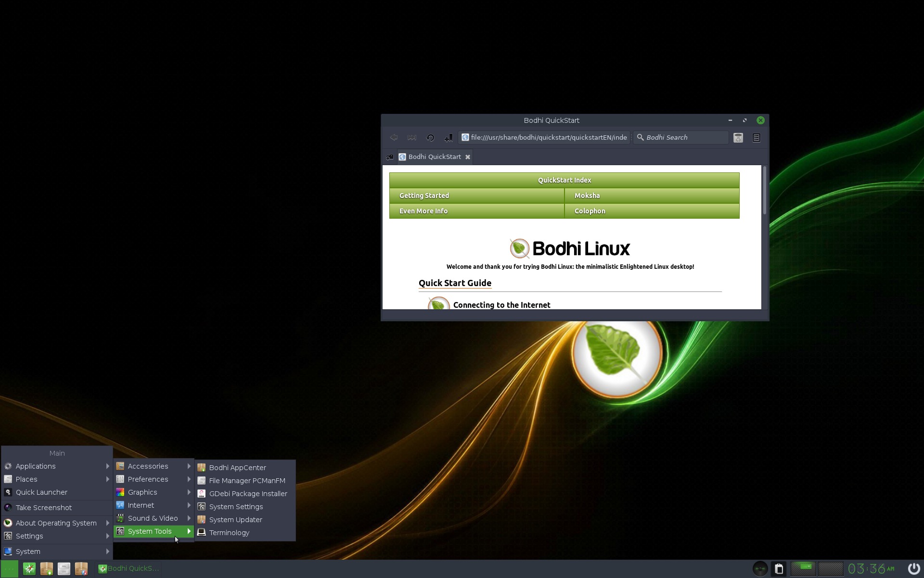Click the Accessories category icon
Viewport: 924px width, 578px height.
coord(120,466)
